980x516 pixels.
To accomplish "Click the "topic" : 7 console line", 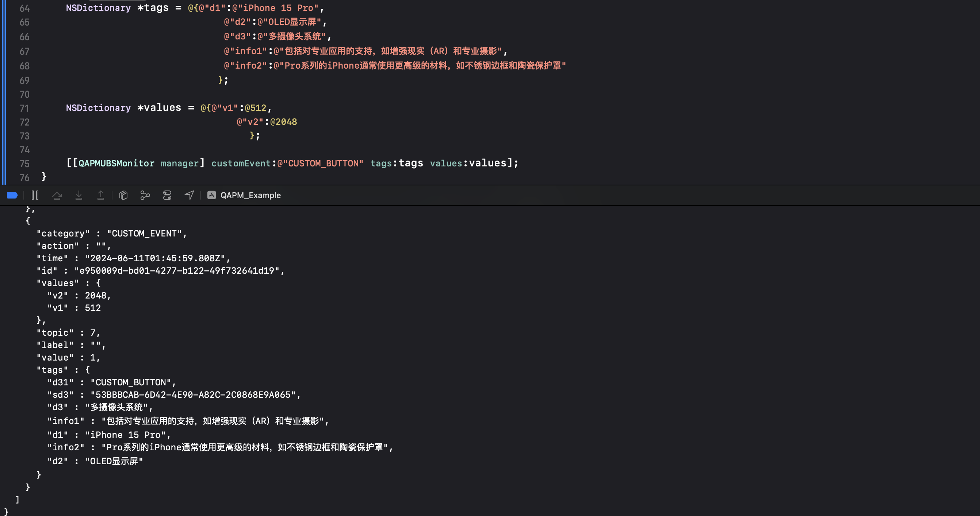I will point(69,333).
